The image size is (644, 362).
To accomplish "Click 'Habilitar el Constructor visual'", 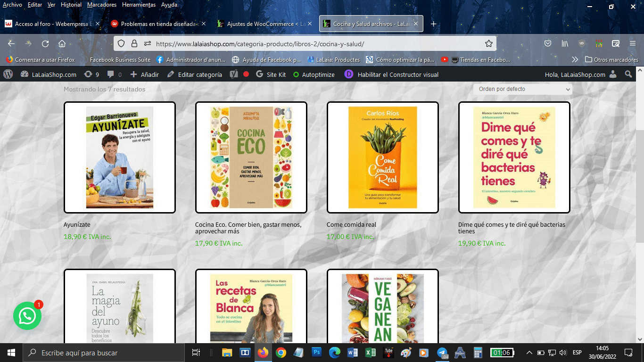I will pos(392,74).
